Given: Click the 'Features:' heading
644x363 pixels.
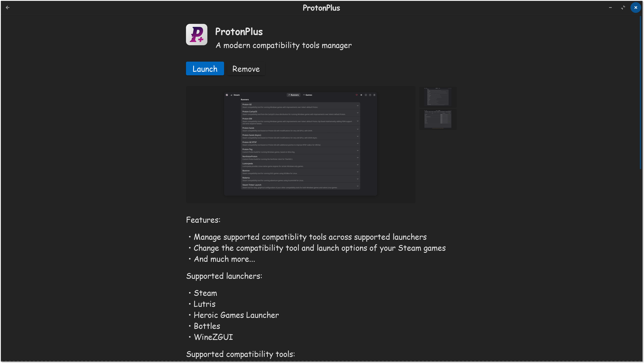Looking at the screenshot, I should [x=203, y=220].
